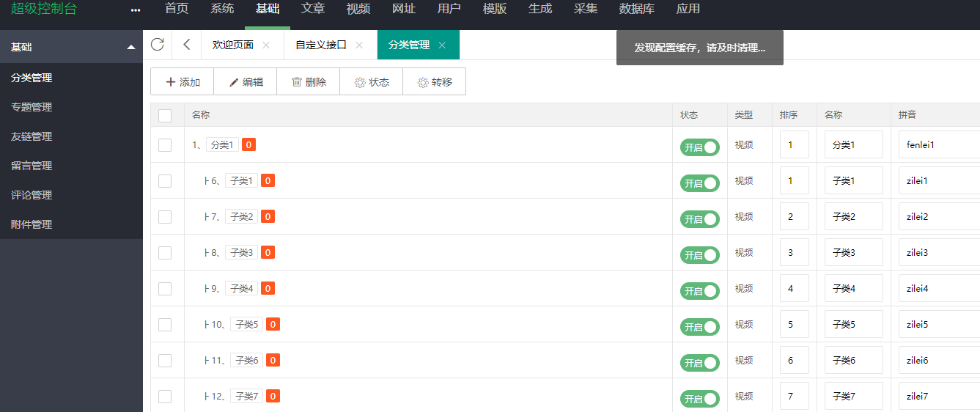
Task: Click the 子类2 name tag in tree column
Action: [x=241, y=216]
